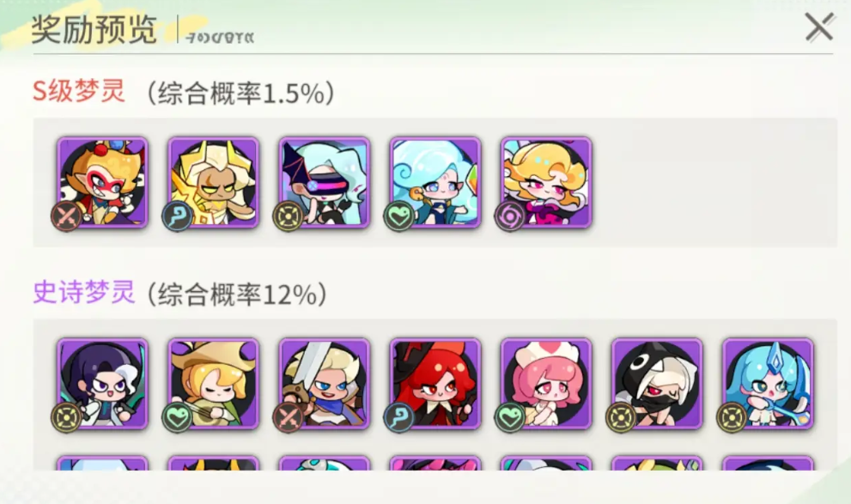851x504 pixels.
Task: Pick the red-haired witch epic spirit
Action: pyautogui.click(x=435, y=384)
